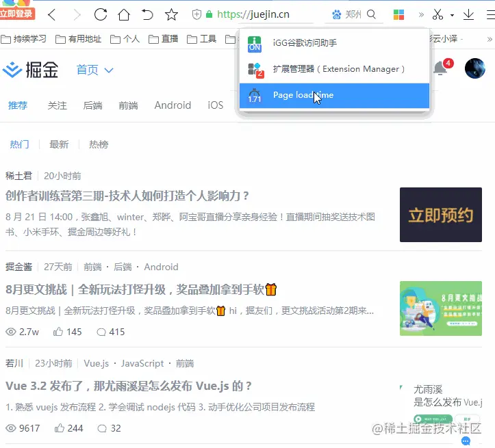
Task: Open the Vue.js tag link
Action: [x=96, y=363]
